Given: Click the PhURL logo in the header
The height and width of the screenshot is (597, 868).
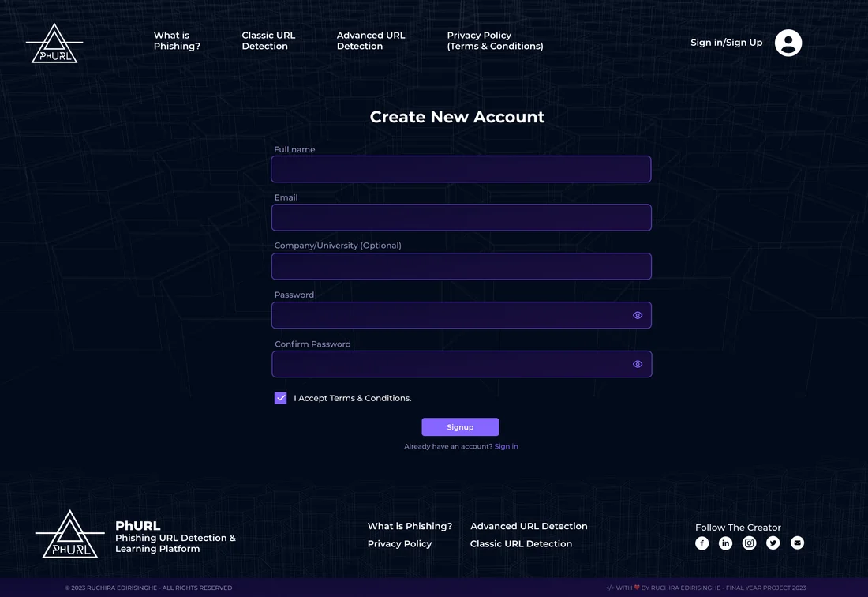Looking at the screenshot, I should [54, 43].
